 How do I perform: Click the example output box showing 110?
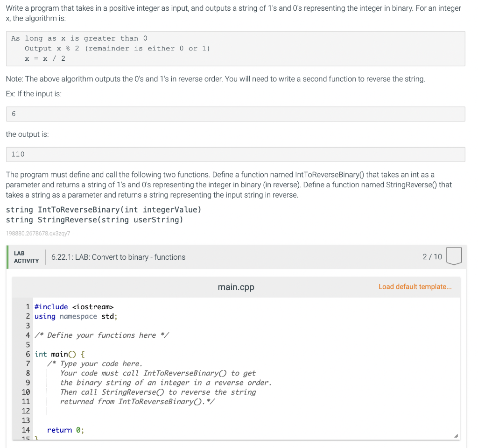(x=235, y=155)
